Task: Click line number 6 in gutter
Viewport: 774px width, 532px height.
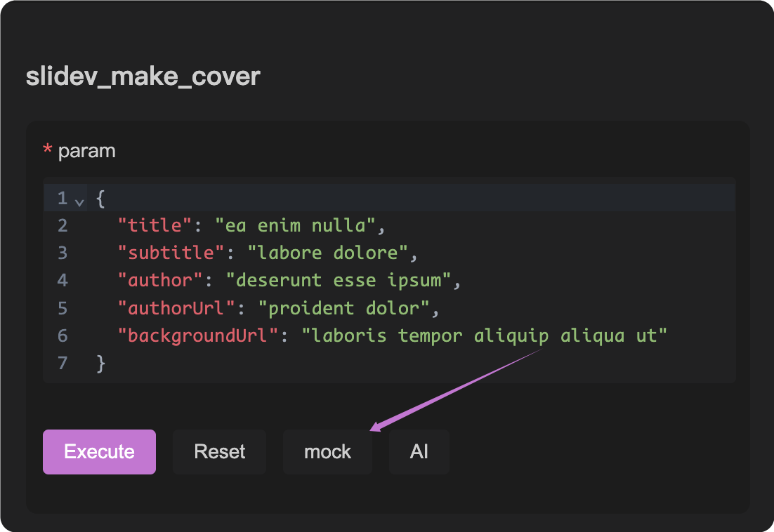Action: [x=63, y=335]
